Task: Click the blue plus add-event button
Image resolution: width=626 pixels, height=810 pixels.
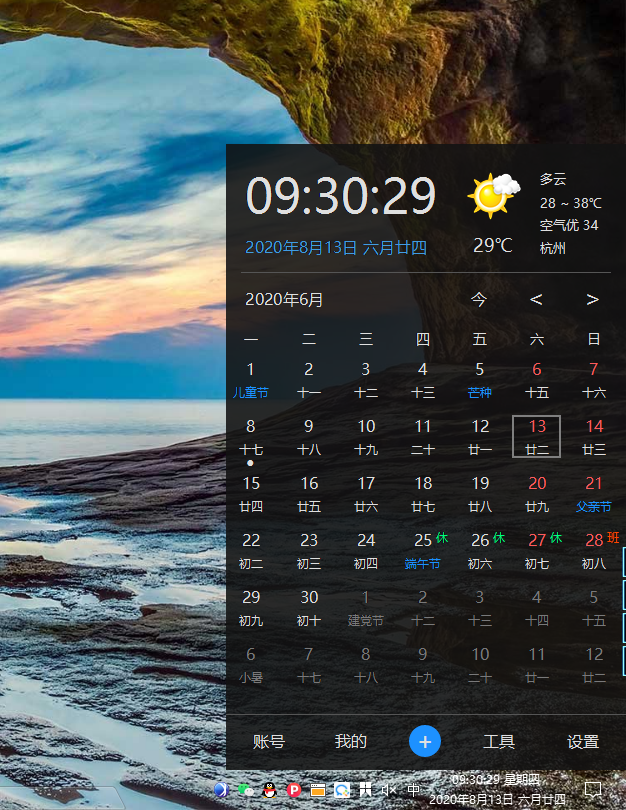Action: click(x=425, y=741)
